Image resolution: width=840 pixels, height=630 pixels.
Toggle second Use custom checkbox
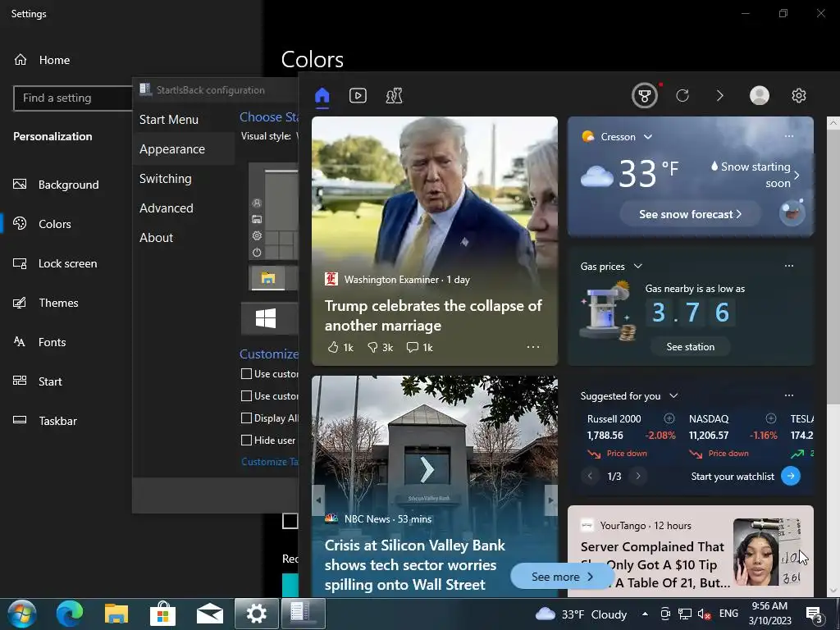[x=246, y=396]
